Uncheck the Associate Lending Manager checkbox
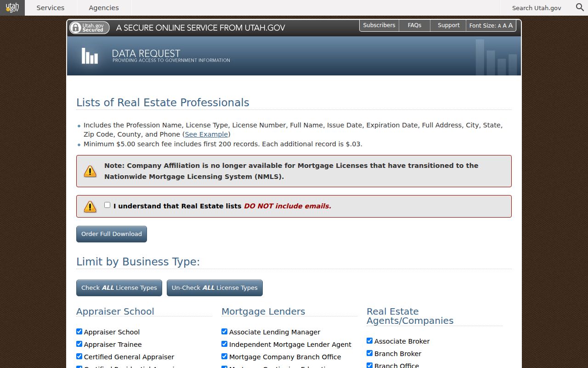This screenshot has height=368, width=588. tap(224, 332)
